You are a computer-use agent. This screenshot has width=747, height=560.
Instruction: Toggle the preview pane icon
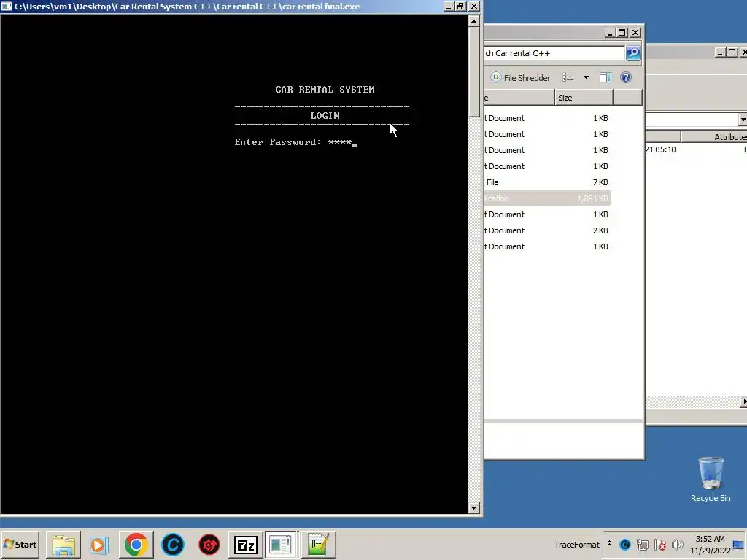pyautogui.click(x=605, y=77)
